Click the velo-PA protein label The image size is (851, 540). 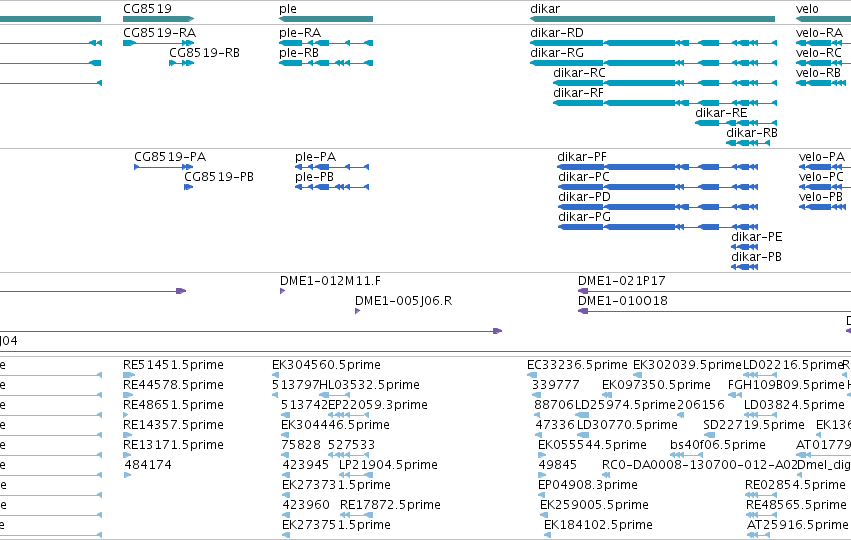822,157
